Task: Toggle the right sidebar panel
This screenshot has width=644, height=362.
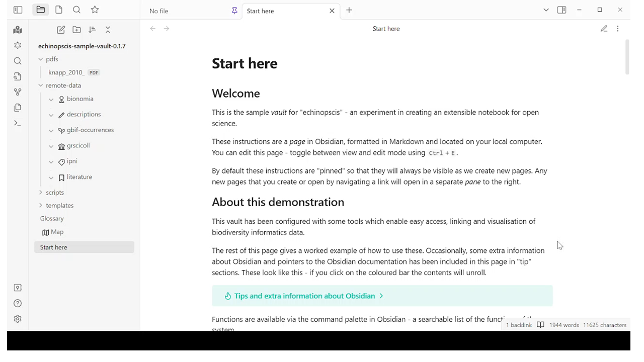Action: pos(562,10)
